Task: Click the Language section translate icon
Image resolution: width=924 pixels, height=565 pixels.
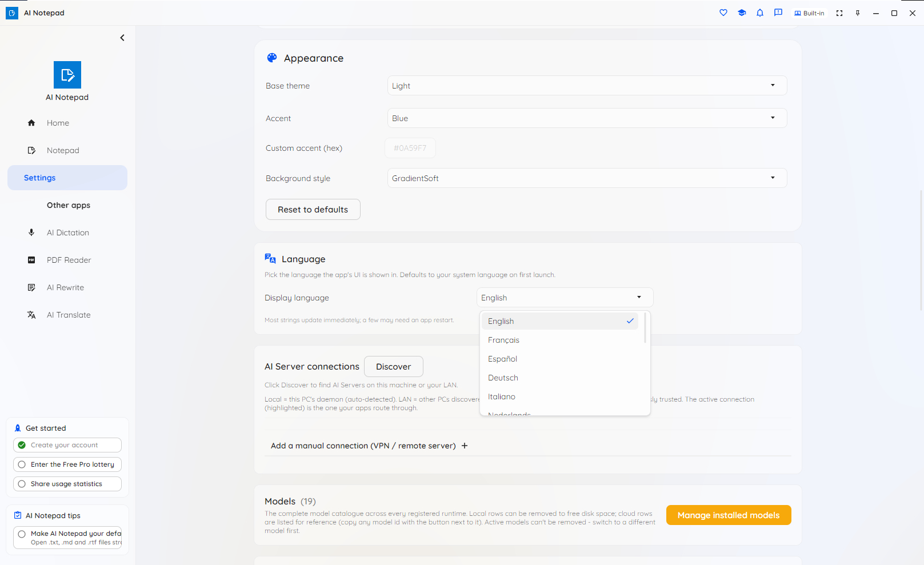Action: pyautogui.click(x=270, y=259)
